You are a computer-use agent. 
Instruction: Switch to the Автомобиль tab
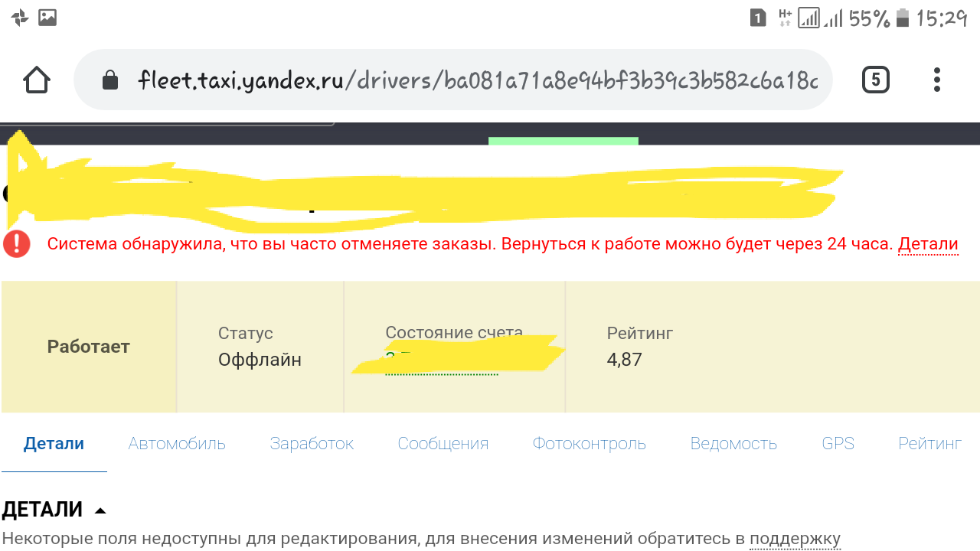click(x=177, y=444)
